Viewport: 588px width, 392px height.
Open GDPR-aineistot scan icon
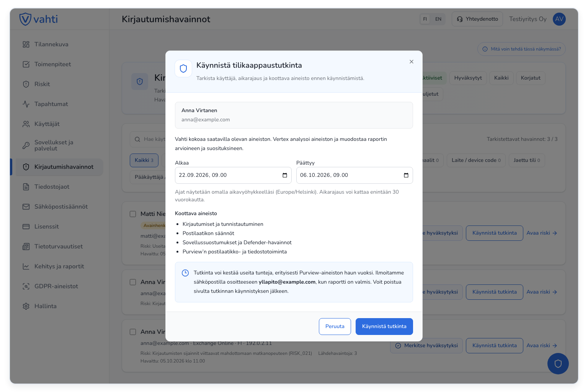pos(26,286)
